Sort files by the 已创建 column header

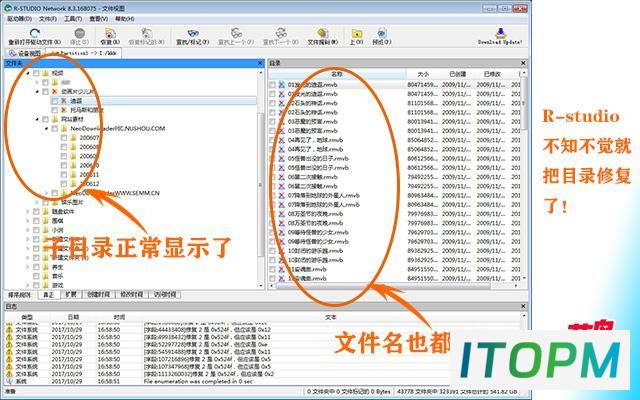pyautogui.click(x=458, y=74)
